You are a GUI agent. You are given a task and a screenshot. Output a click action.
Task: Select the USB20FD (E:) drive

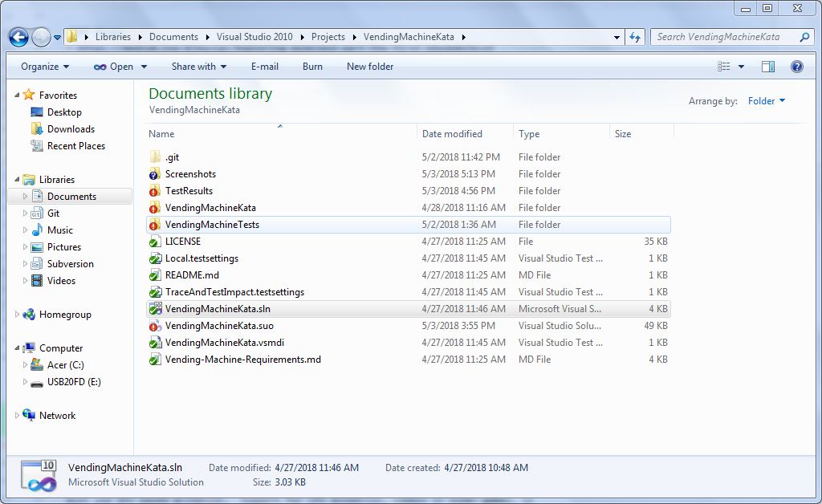(x=74, y=381)
